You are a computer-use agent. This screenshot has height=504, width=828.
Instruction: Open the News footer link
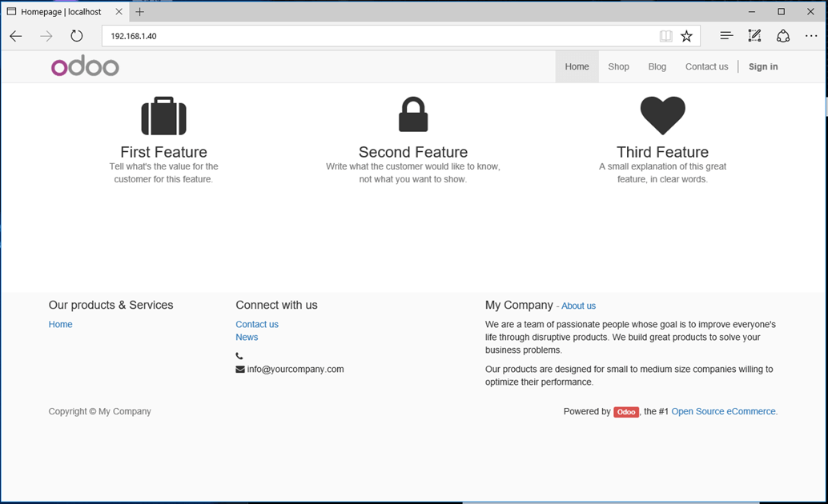pos(247,338)
